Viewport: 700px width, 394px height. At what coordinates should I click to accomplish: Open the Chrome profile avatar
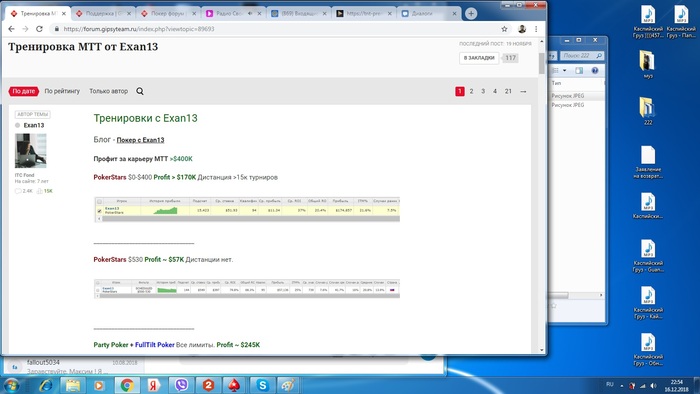pos(522,29)
